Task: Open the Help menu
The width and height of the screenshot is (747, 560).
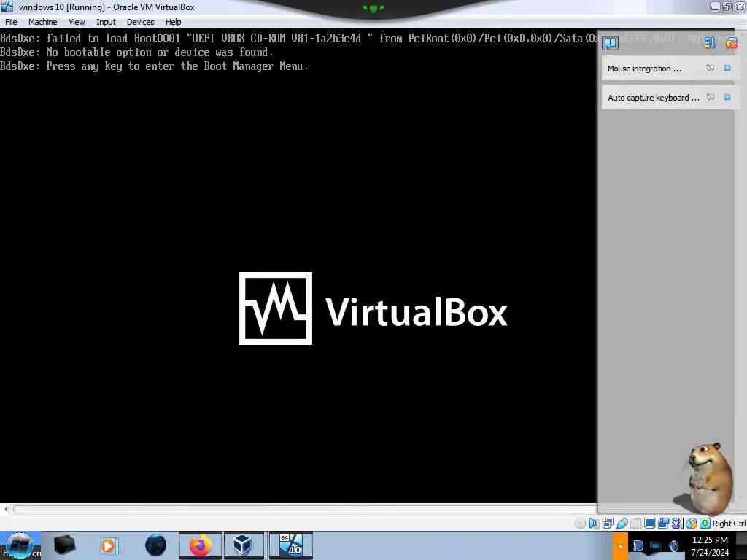Action: [173, 22]
